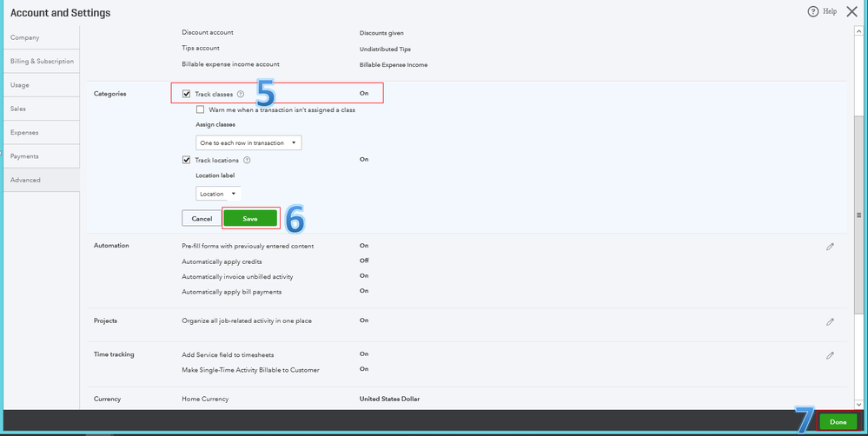Image resolution: width=868 pixels, height=436 pixels.
Task: Switch to the Sales tab
Action: [x=42, y=109]
